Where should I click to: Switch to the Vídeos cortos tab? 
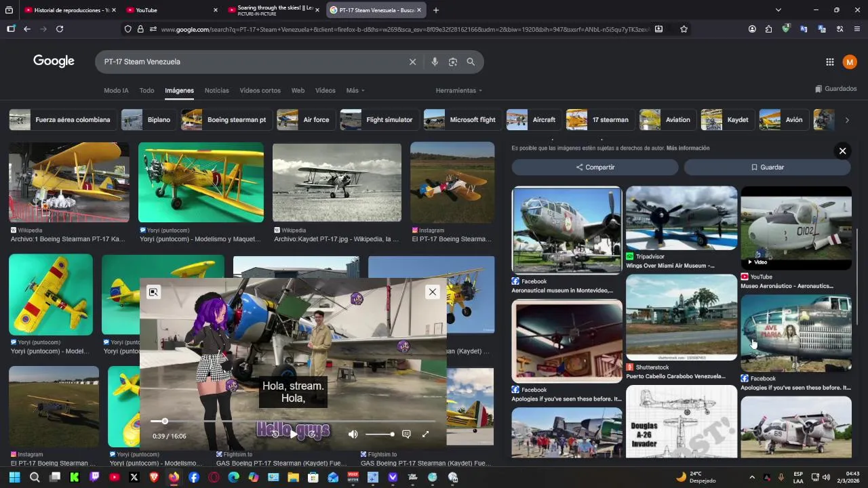(260, 90)
